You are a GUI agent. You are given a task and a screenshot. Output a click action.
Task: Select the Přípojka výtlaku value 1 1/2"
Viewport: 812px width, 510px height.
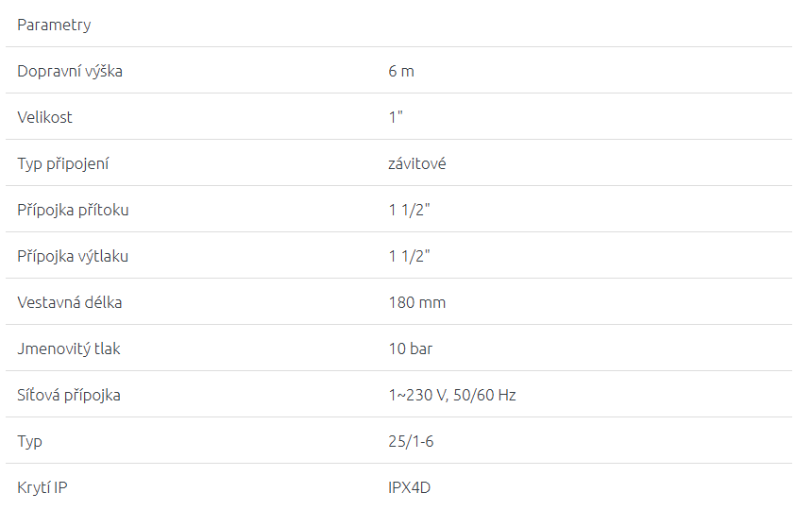[410, 256]
